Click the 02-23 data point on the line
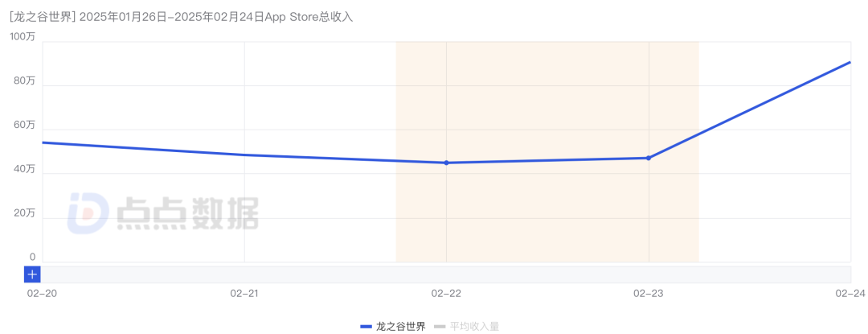The image size is (868, 334). coord(648,158)
